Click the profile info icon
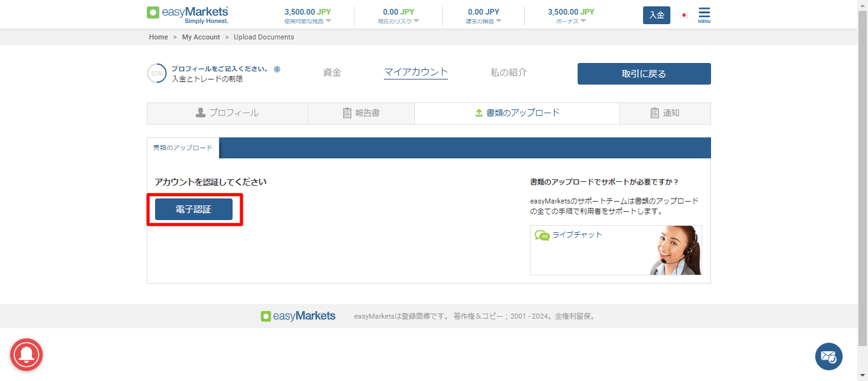 [277, 69]
